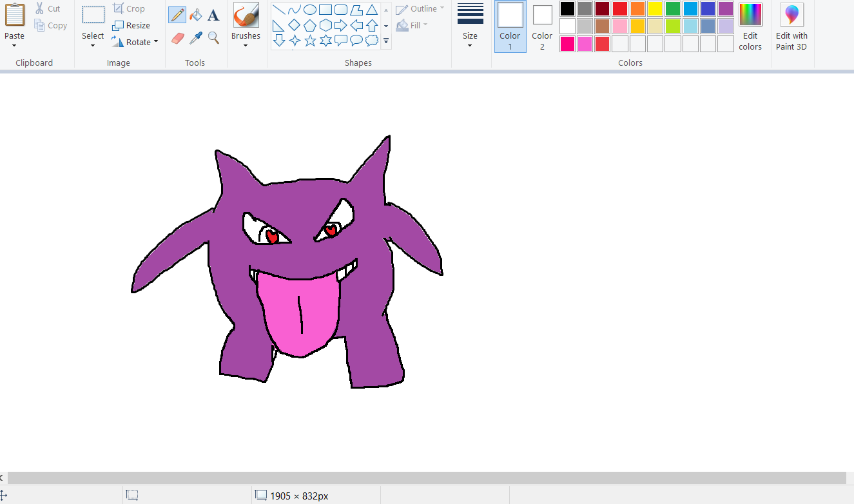Pick the red color swatch
854x504 pixels.
(620, 8)
